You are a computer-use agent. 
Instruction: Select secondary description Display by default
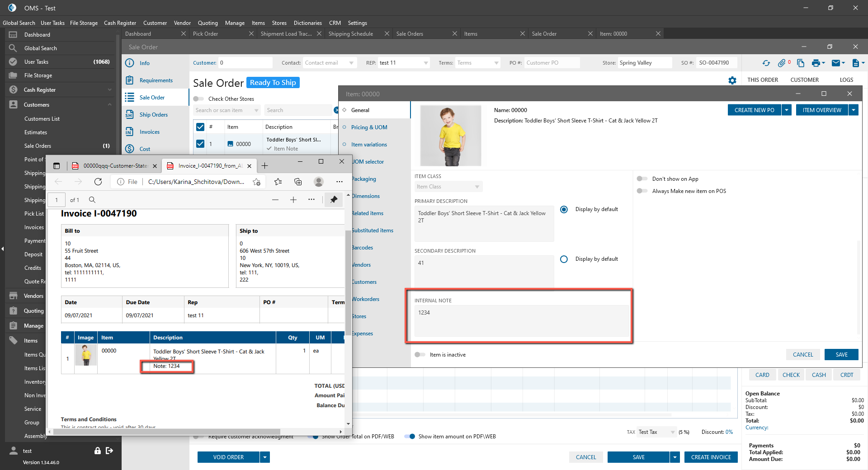pyautogui.click(x=564, y=259)
